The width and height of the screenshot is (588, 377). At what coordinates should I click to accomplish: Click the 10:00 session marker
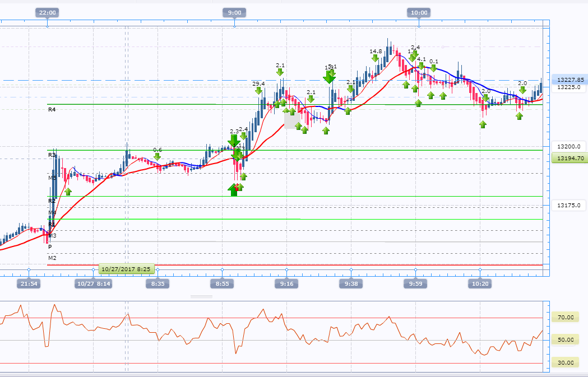[x=419, y=13]
